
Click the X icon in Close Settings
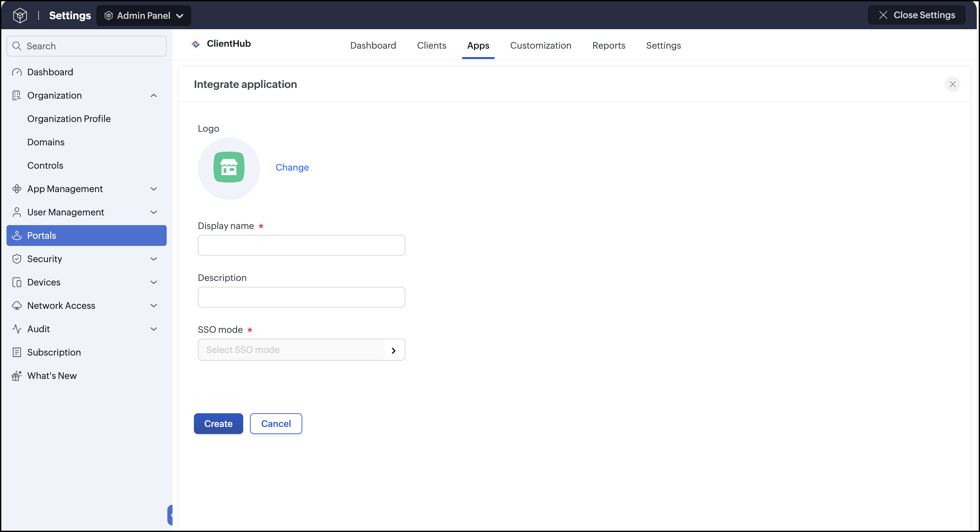[x=883, y=15]
